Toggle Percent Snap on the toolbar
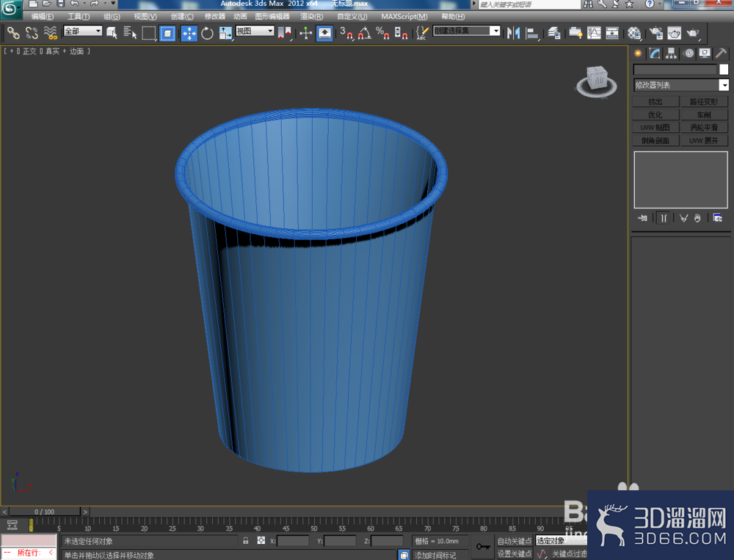Screen dimensions: 734x560 tap(382, 33)
